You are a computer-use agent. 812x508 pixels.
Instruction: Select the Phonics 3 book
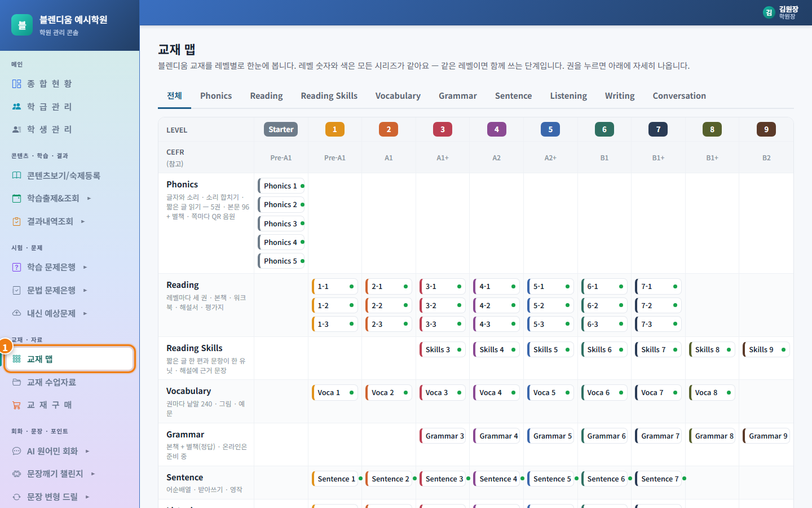pos(281,224)
